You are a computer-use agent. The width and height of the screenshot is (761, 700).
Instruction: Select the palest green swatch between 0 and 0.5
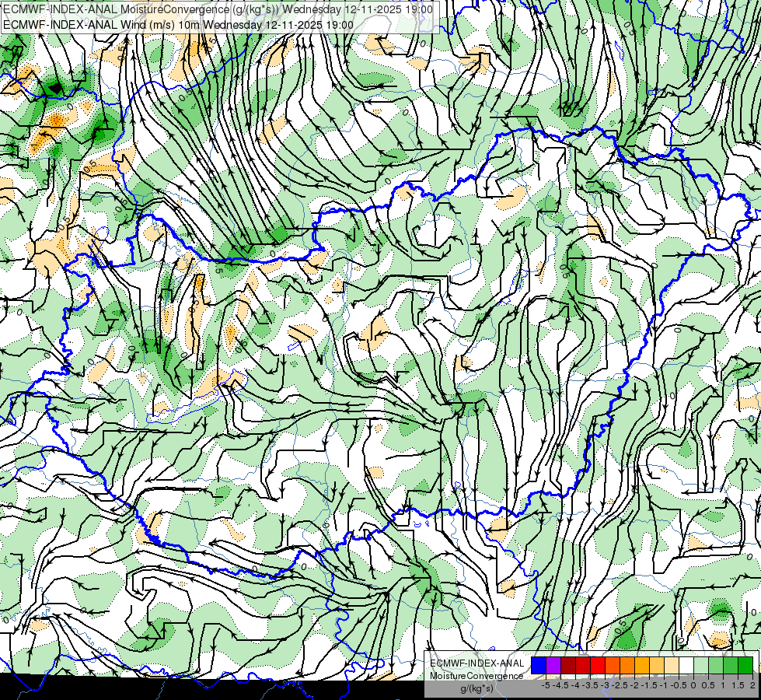pos(701,665)
